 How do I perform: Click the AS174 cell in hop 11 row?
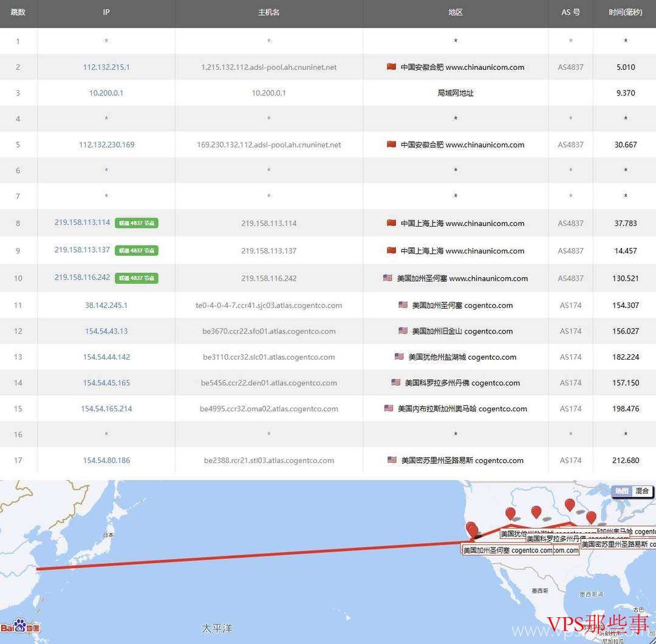[570, 306]
